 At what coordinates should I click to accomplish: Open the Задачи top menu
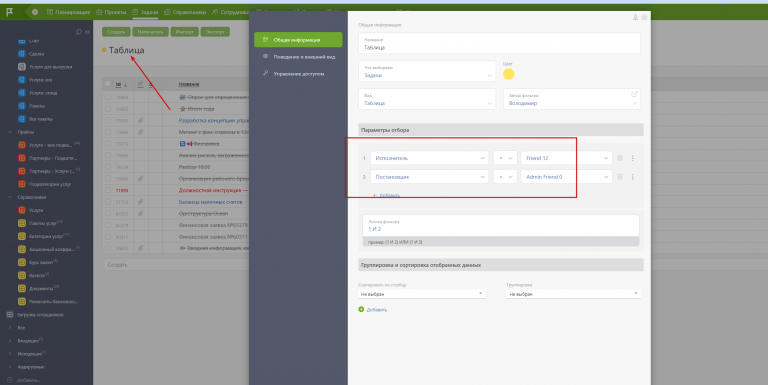pos(145,12)
